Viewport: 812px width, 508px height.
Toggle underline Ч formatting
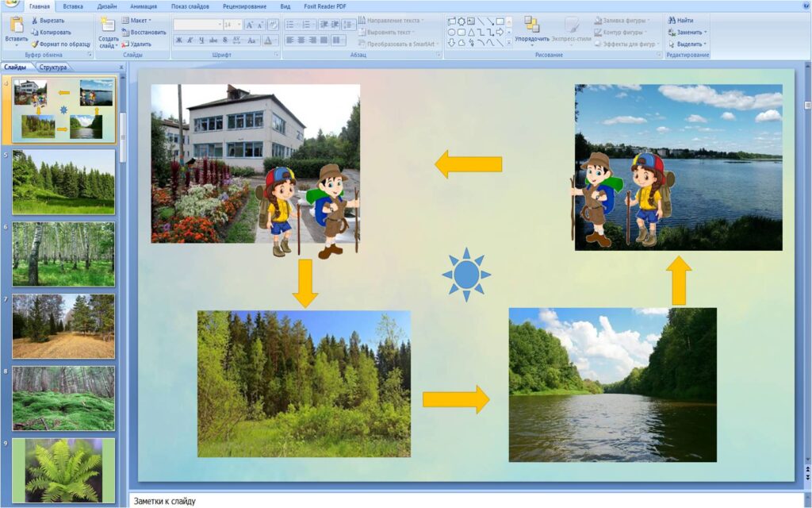(201, 40)
